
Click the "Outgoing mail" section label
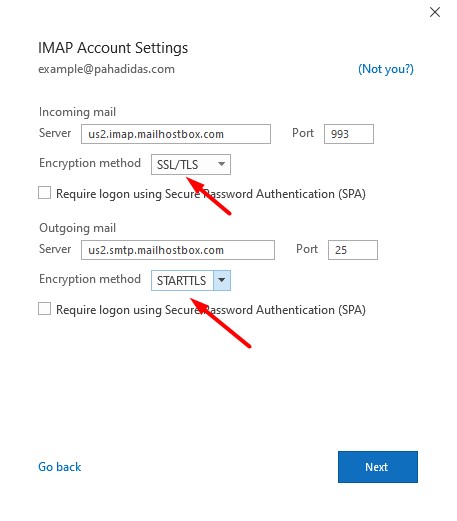(77, 228)
